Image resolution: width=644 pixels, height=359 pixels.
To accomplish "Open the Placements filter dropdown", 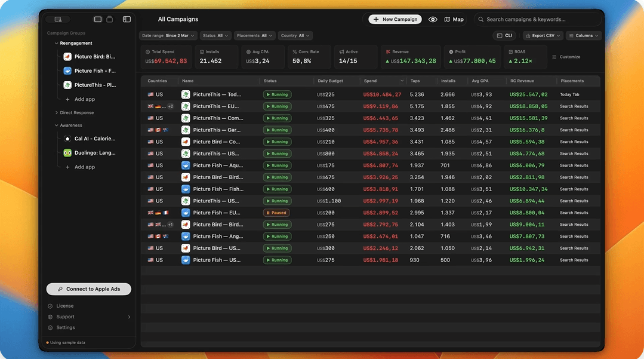I will (x=254, y=36).
